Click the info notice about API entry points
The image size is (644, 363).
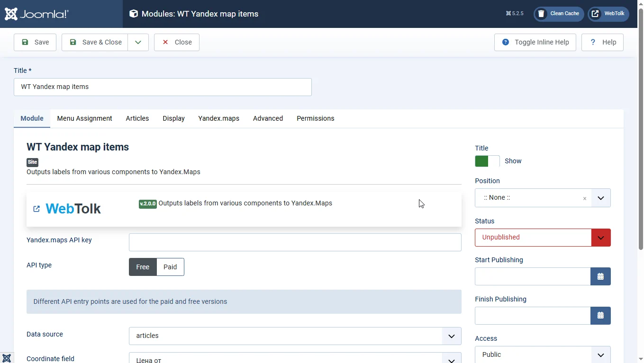(244, 301)
